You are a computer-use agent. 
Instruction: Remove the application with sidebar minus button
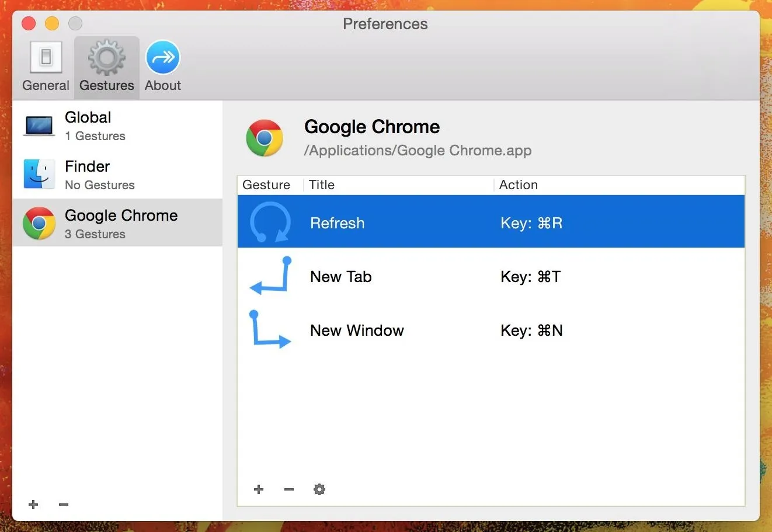coord(64,505)
